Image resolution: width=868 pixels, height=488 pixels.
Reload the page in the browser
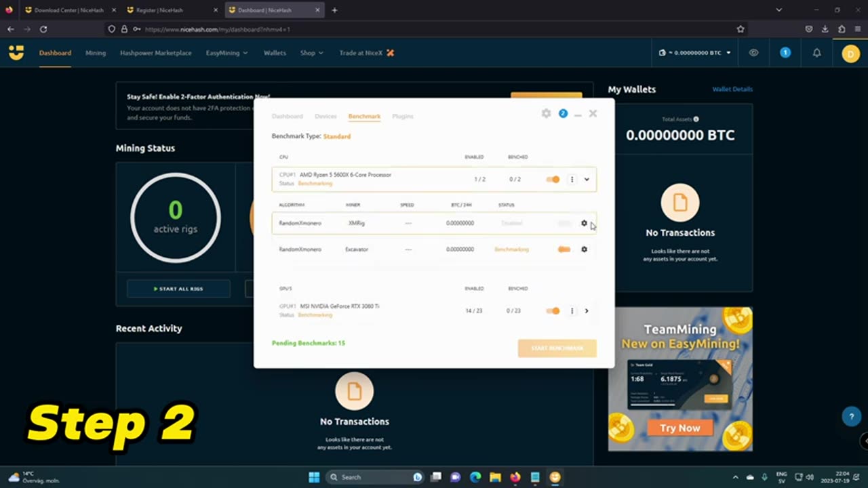click(43, 29)
